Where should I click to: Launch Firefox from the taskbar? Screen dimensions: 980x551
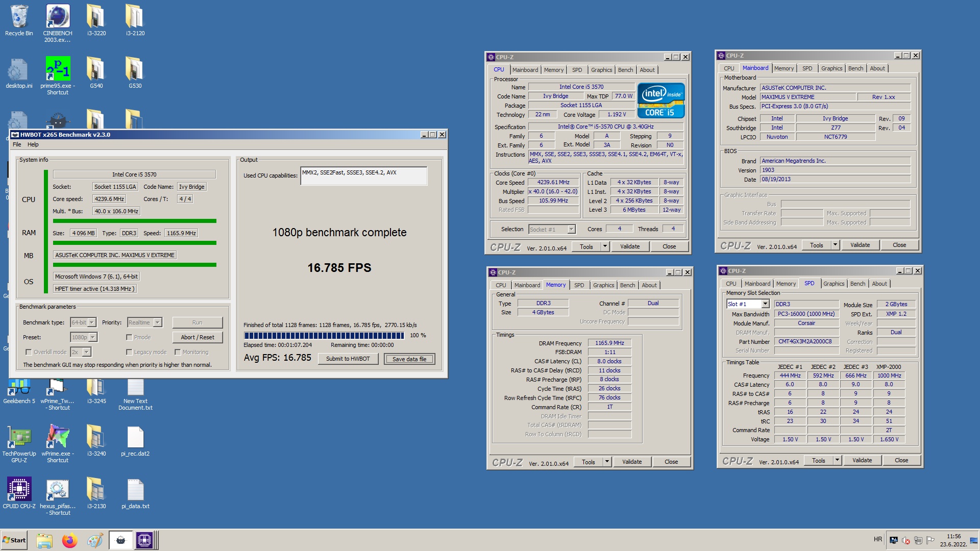pos(69,540)
